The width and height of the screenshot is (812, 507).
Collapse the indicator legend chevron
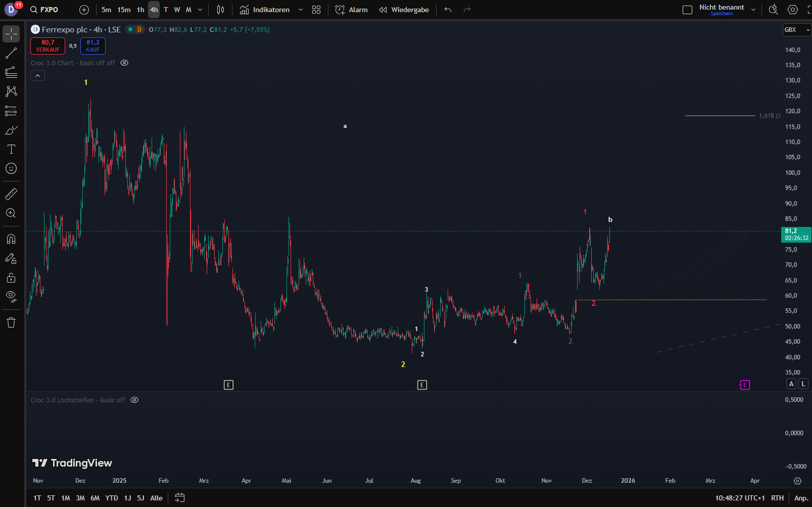point(38,76)
